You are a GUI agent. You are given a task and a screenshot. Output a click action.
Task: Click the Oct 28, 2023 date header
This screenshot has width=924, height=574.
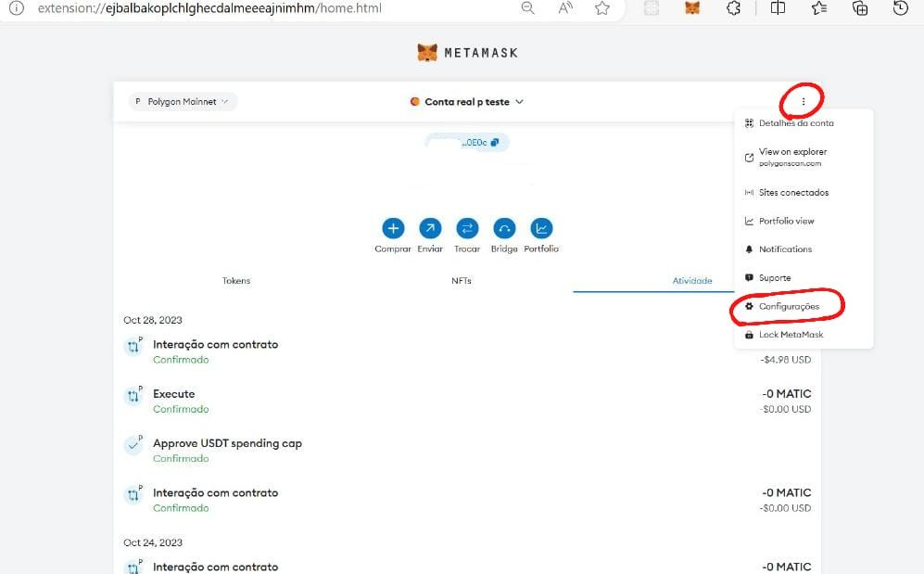[x=153, y=320]
